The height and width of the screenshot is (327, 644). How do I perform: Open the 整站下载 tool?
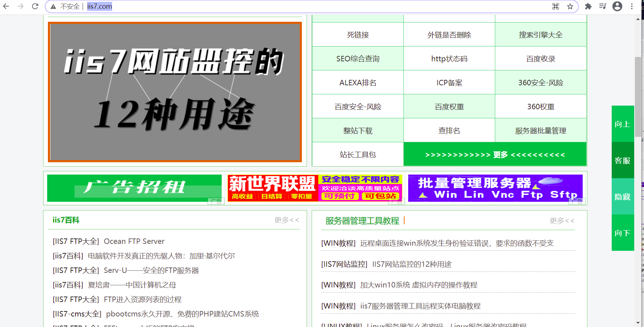point(358,130)
